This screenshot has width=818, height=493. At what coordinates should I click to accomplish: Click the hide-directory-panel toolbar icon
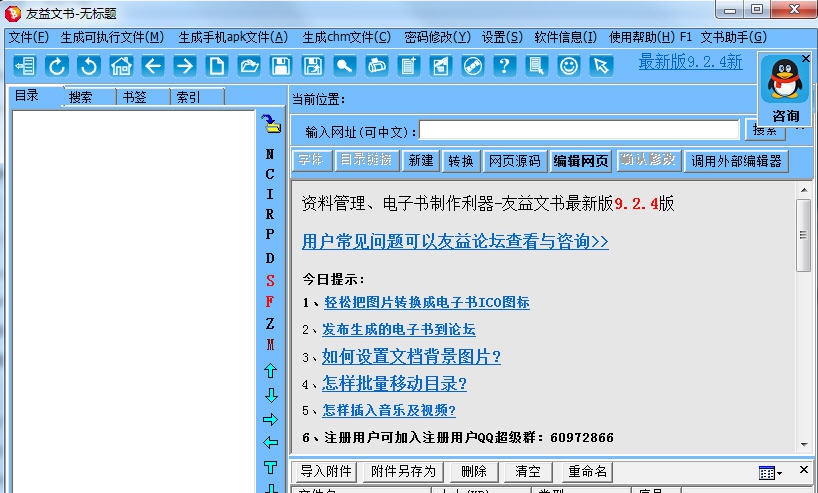pos(25,66)
